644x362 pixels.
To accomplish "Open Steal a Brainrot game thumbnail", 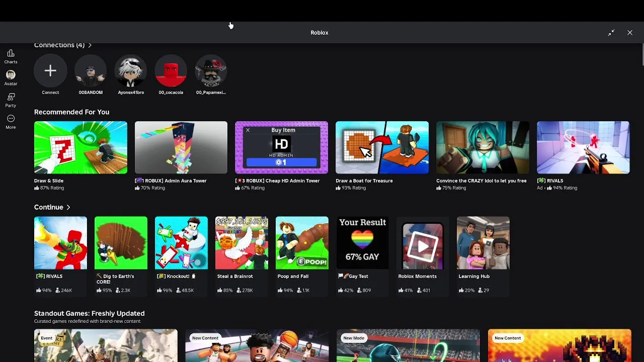I will click(242, 243).
